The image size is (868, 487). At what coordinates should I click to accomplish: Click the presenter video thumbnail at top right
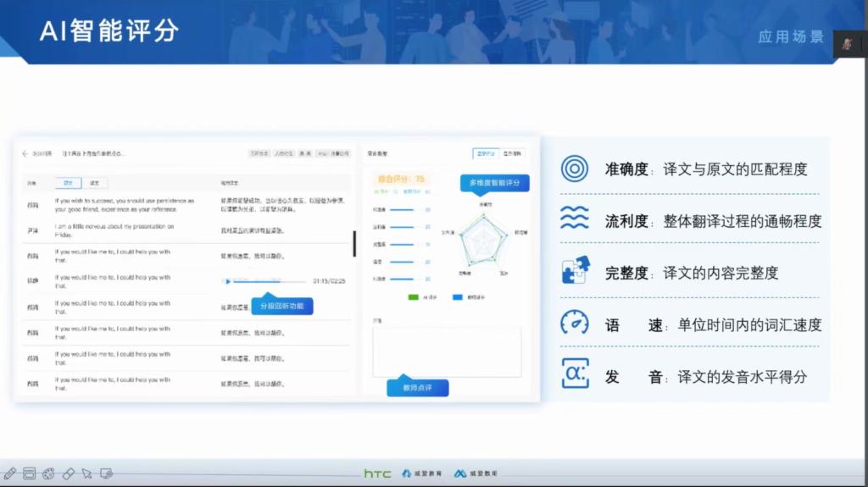pos(847,44)
